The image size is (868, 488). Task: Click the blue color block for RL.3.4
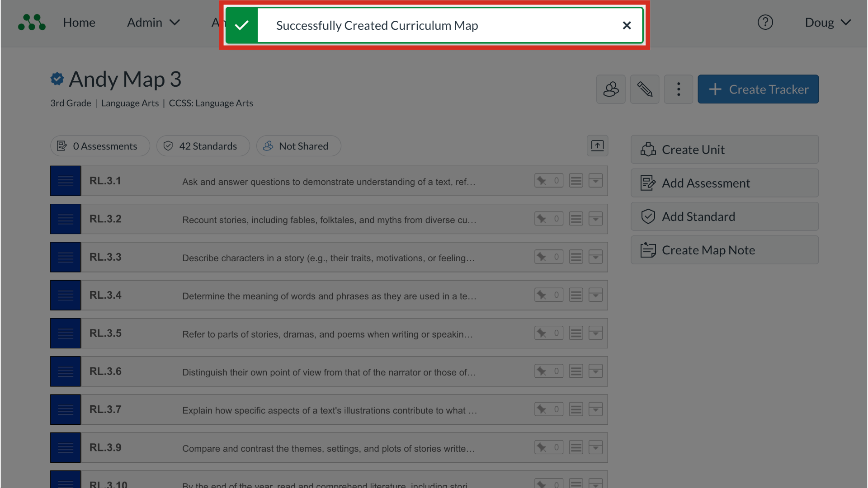pos(66,295)
